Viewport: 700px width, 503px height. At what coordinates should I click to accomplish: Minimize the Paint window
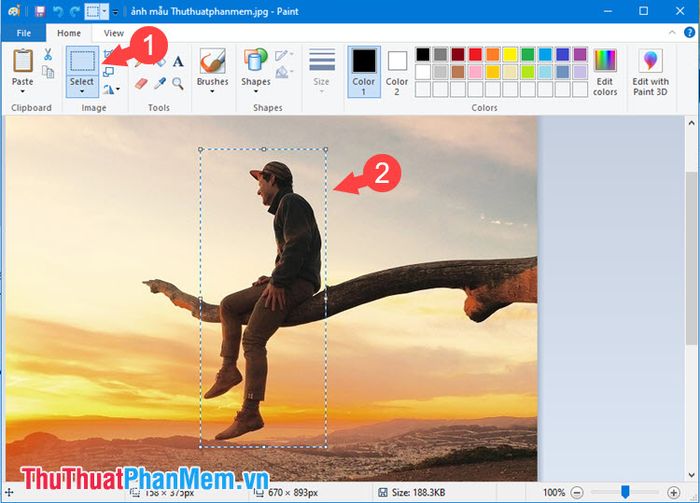coord(608,11)
